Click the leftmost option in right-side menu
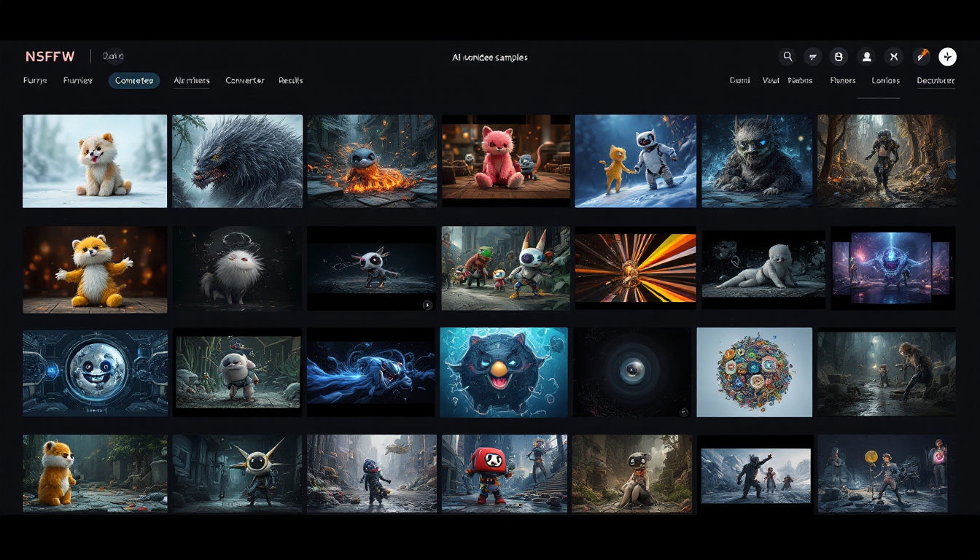 click(739, 80)
